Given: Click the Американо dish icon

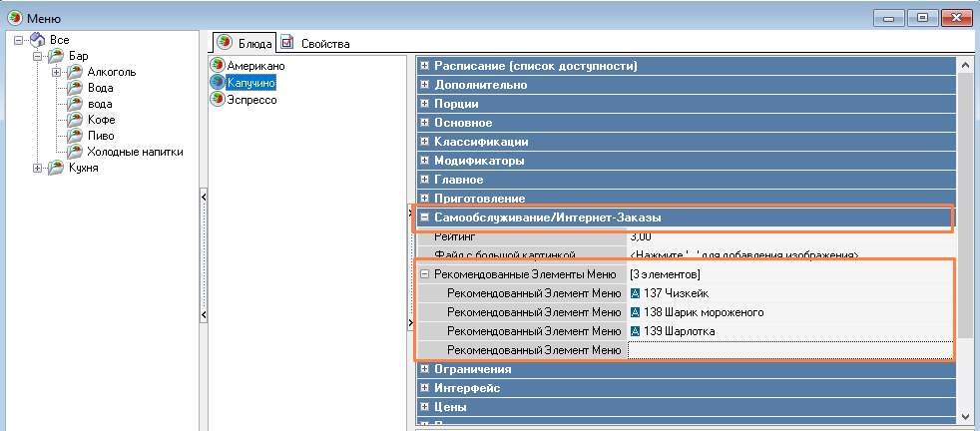Looking at the screenshot, I should (x=218, y=65).
